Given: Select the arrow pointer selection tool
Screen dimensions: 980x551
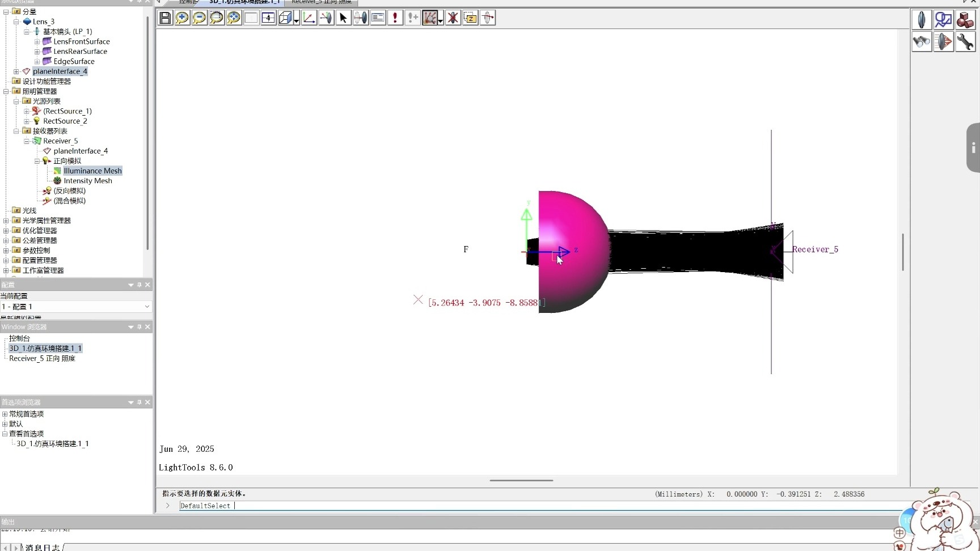Looking at the screenshot, I should [x=343, y=18].
